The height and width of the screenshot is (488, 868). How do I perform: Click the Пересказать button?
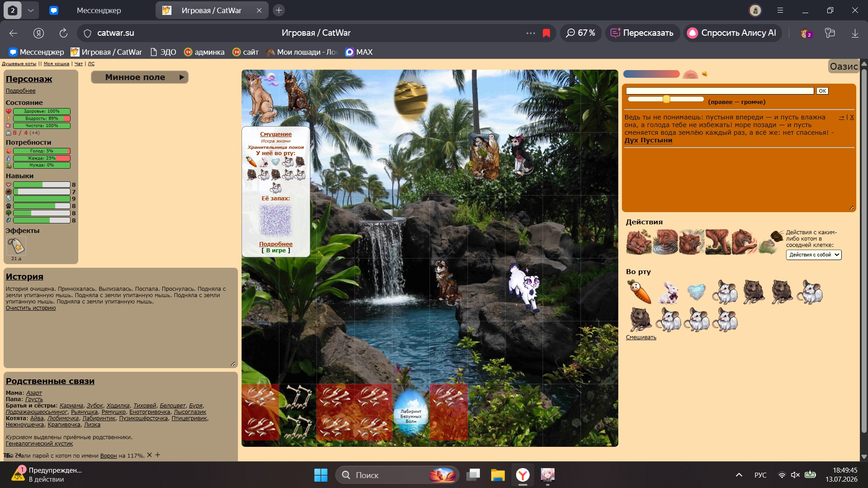[642, 33]
